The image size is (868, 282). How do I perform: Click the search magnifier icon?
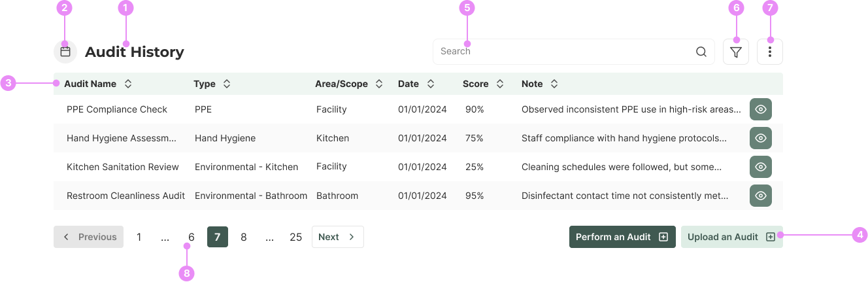pyautogui.click(x=701, y=52)
